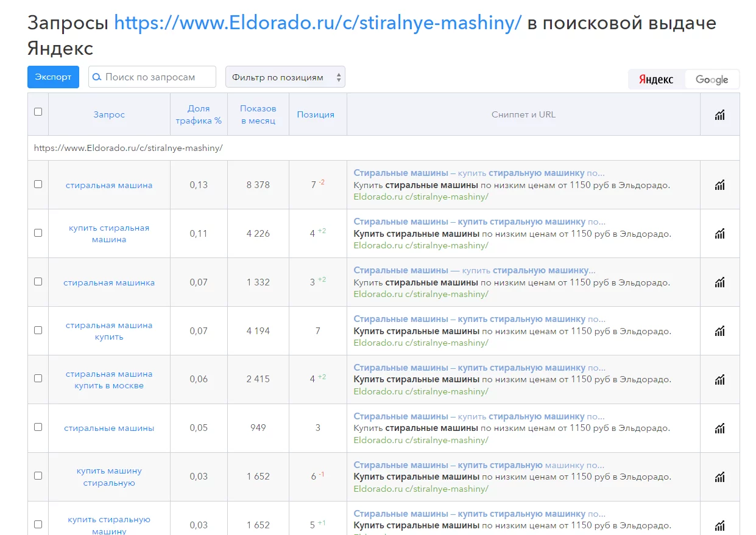
Task: Click position '5 +1' in 'купить стиральную машину' row
Action: 317,524
